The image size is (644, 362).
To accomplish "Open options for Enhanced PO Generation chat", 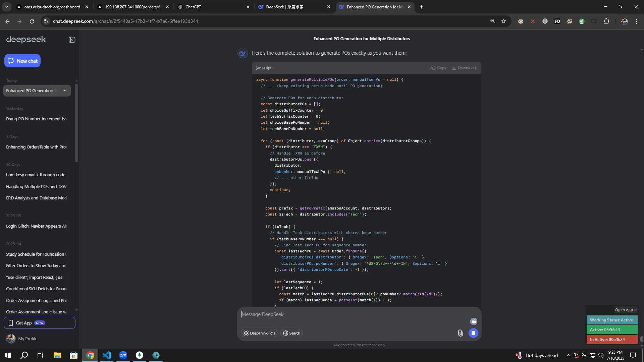I will (x=64, y=90).
